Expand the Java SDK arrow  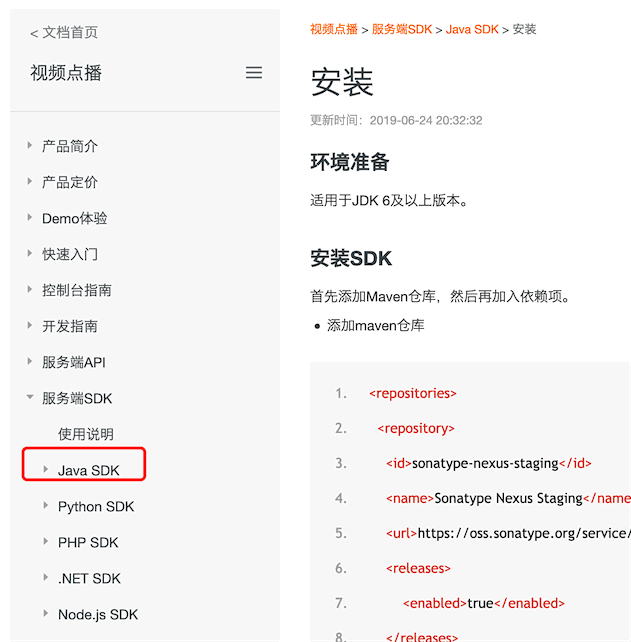[46, 470]
